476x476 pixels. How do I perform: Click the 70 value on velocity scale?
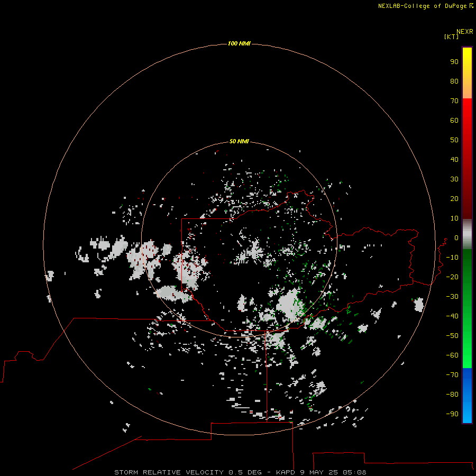454,101
